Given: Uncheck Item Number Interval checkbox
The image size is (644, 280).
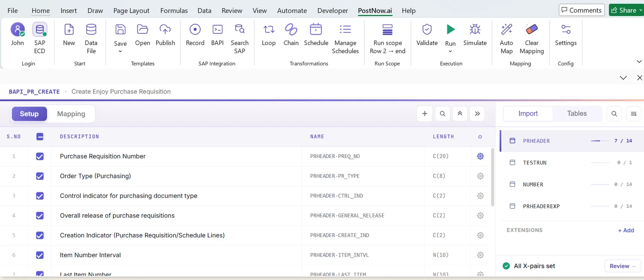Looking at the screenshot, I should (x=40, y=255).
